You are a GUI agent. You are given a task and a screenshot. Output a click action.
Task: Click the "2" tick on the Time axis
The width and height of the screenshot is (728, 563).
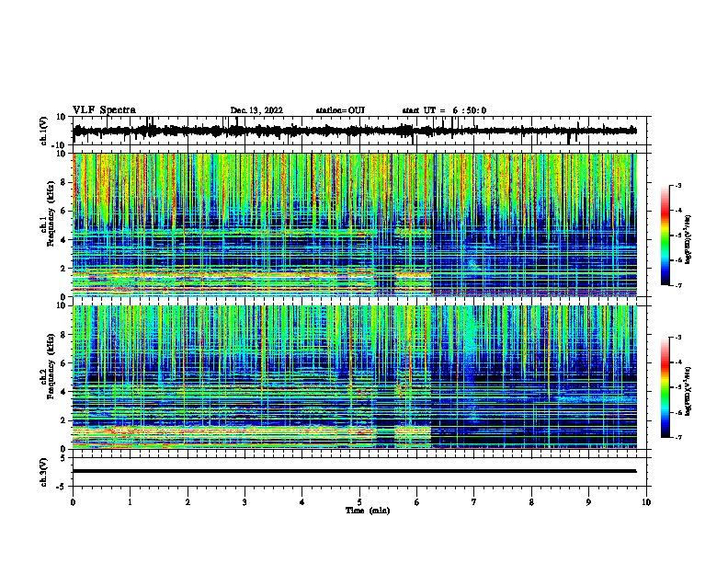tap(188, 502)
